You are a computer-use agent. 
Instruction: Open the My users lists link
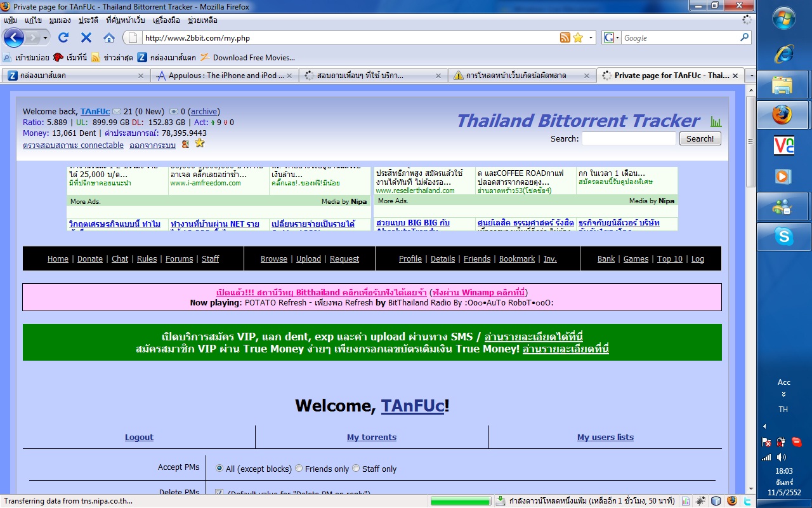click(605, 438)
